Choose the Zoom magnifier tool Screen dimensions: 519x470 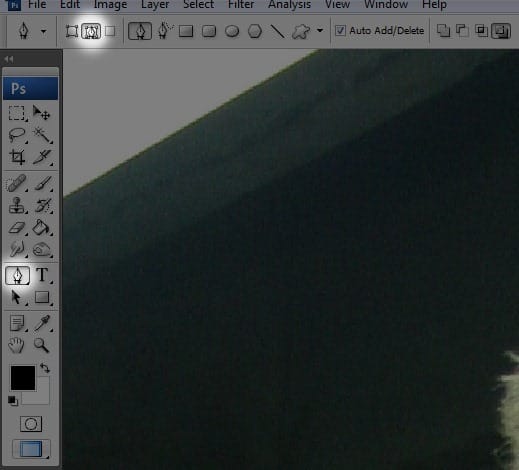[x=42, y=345]
